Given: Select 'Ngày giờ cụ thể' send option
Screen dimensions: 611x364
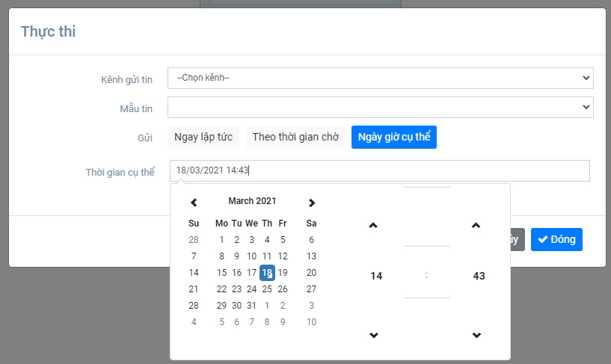Looking at the screenshot, I should [x=394, y=137].
